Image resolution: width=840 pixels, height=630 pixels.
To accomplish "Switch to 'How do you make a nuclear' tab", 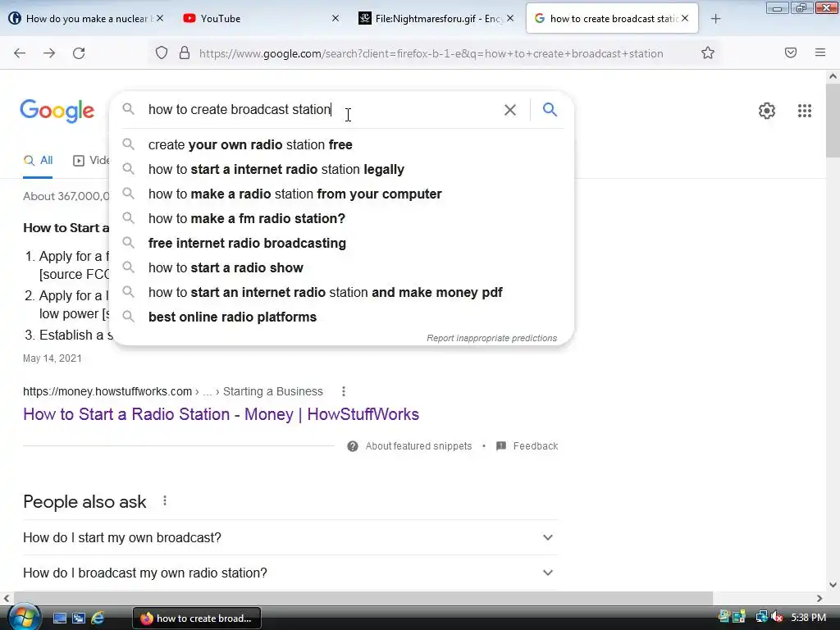I will [x=86, y=19].
